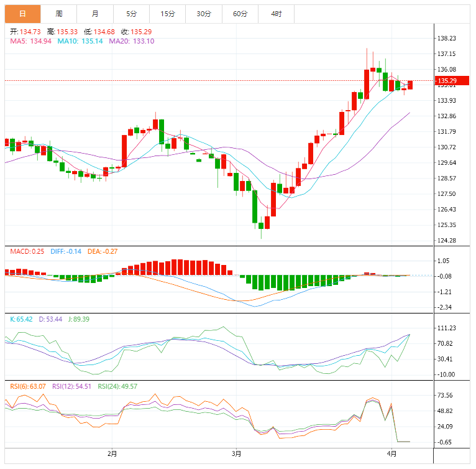Switch to the 月 monthly tab
The height and width of the screenshot is (469, 476).
tap(95, 14)
